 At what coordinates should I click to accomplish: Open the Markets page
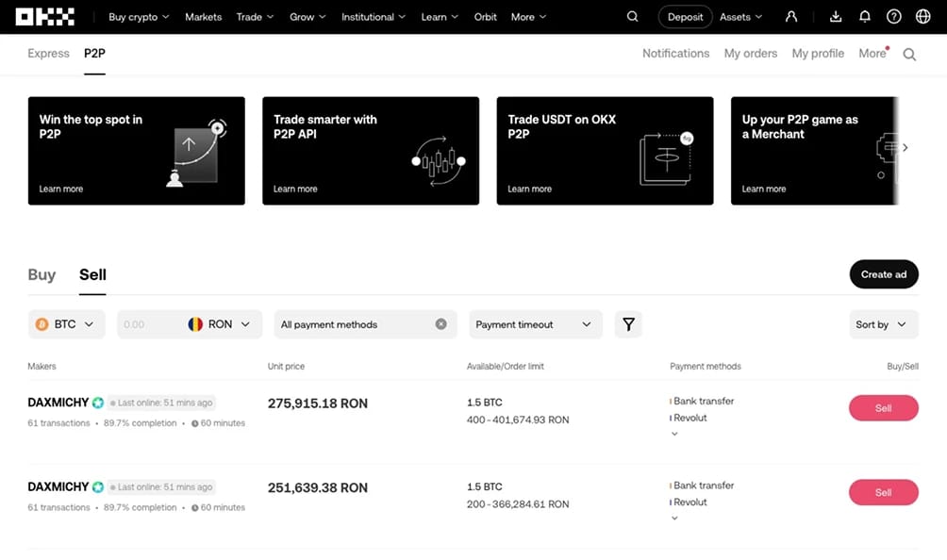pyautogui.click(x=203, y=17)
